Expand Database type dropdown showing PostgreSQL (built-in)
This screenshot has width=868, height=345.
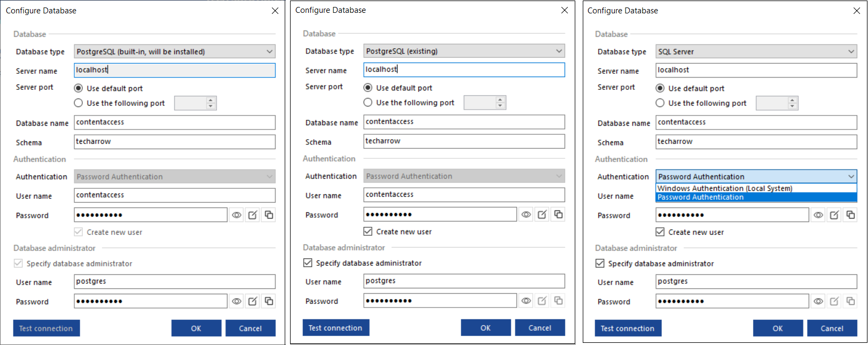click(x=174, y=52)
